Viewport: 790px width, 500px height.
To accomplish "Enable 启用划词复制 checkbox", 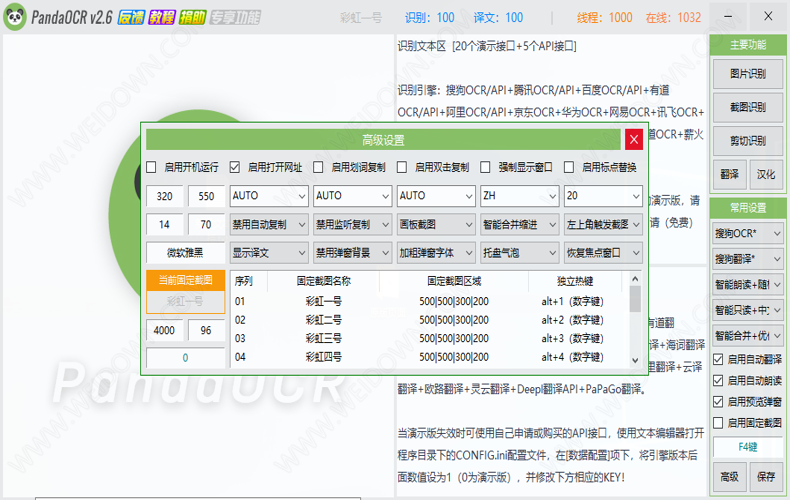I will tap(318, 167).
